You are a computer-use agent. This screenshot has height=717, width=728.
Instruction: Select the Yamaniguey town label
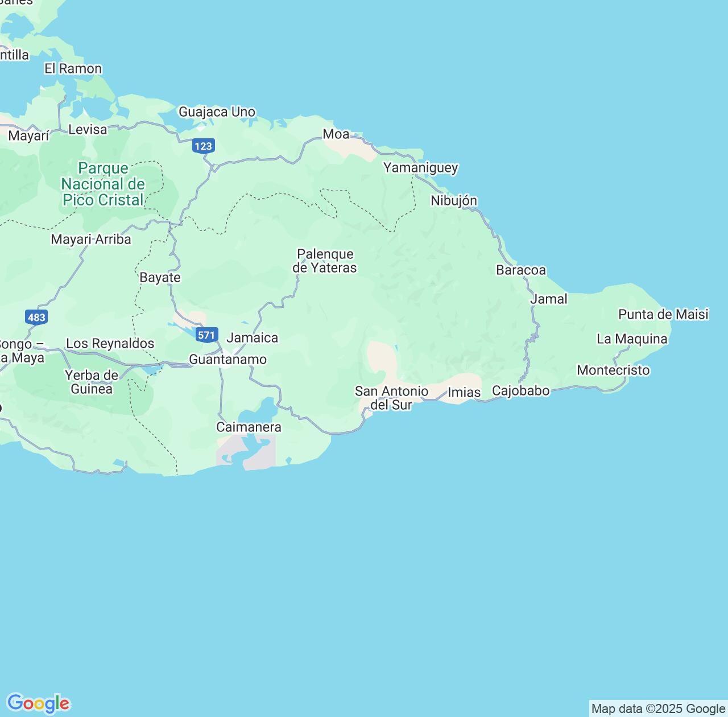(x=420, y=168)
